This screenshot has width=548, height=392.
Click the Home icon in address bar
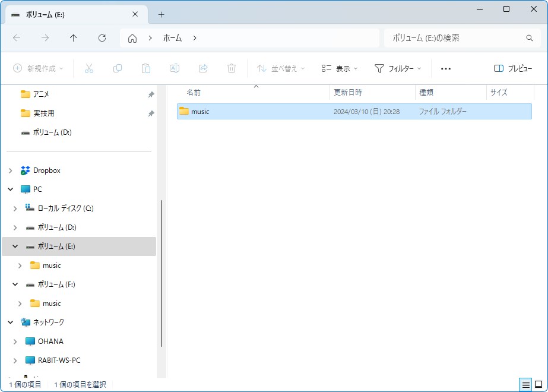tap(132, 38)
